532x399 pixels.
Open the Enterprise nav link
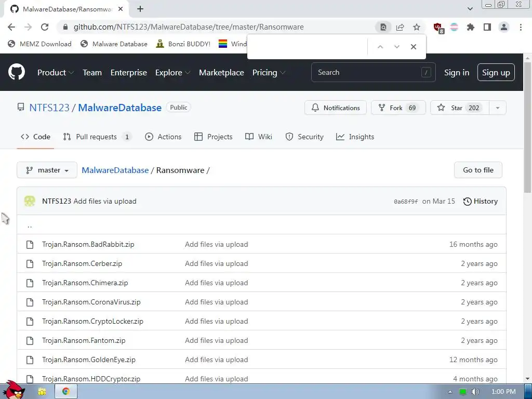tap(129, 73)
